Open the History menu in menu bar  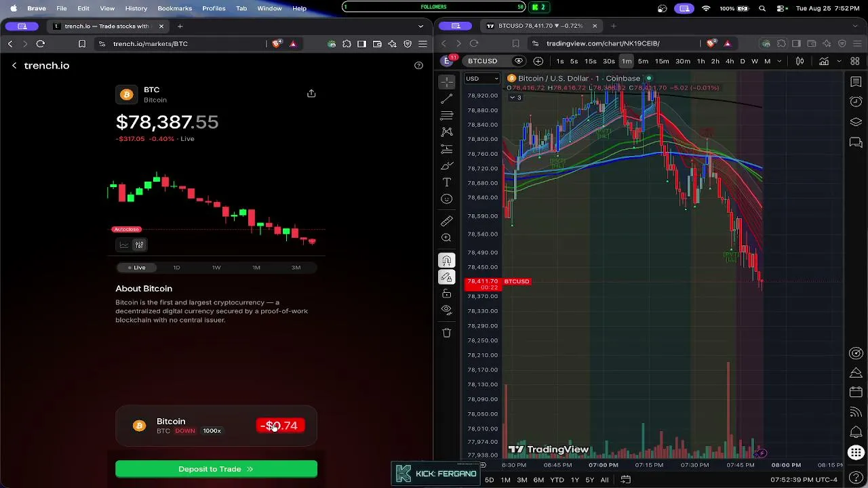click(x=136, y=8)
